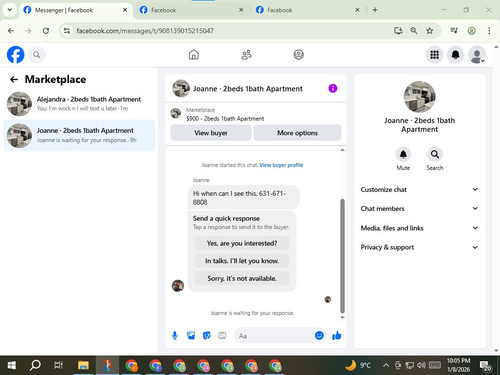Click the browser address bar URL
Viewport: 500px width, 375px height.
pyautogui.click(x=145, y=31)
